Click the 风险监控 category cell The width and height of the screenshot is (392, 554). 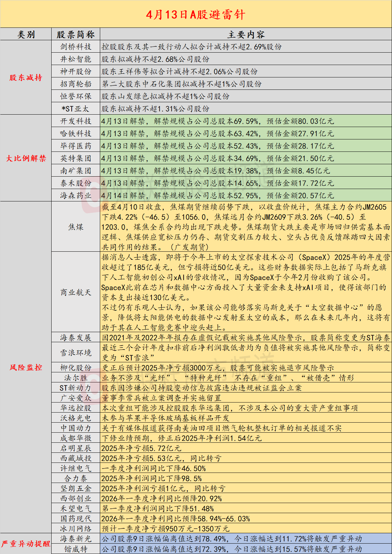click(26, 367)
